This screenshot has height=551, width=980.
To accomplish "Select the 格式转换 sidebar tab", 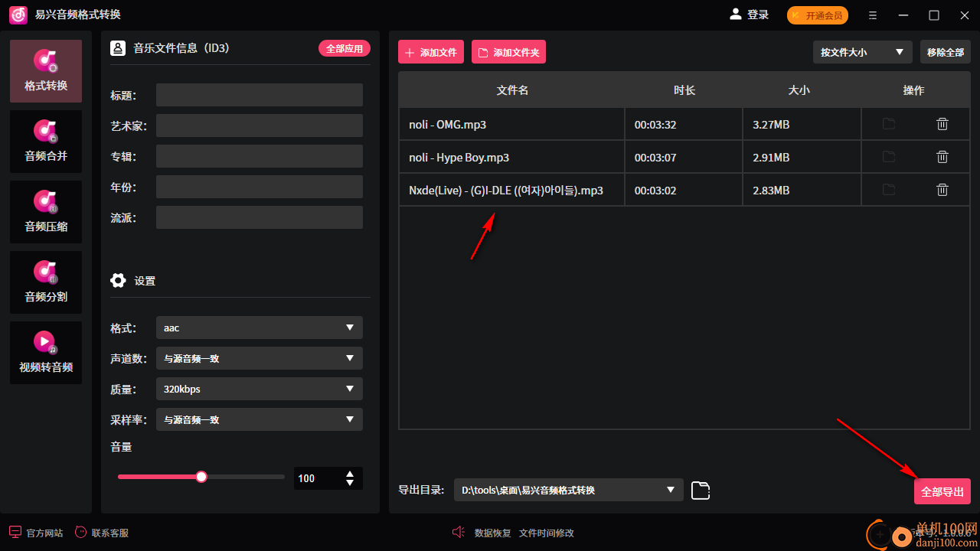I will click(46, 71).
